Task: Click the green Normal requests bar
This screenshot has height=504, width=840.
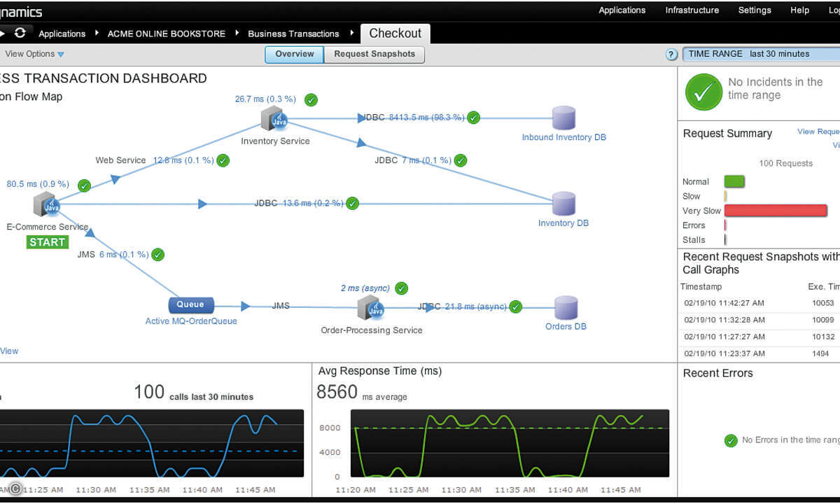Action: click(x=734, y=182)
